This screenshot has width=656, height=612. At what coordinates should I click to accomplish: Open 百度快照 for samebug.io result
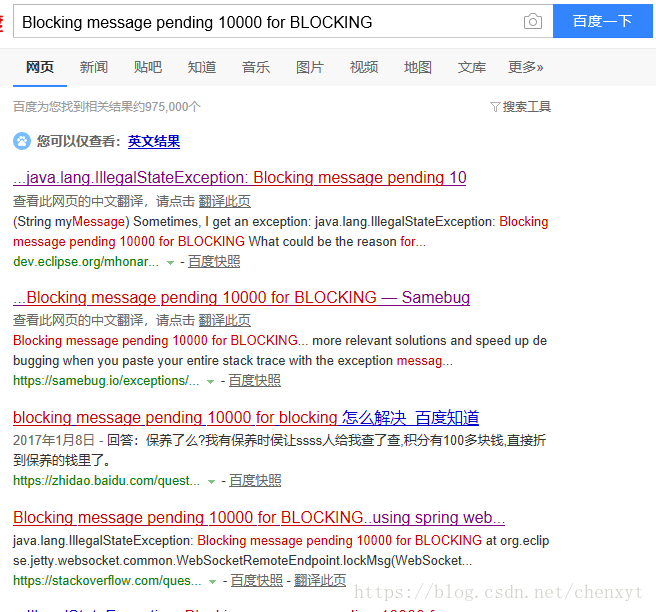coord(254,381)
